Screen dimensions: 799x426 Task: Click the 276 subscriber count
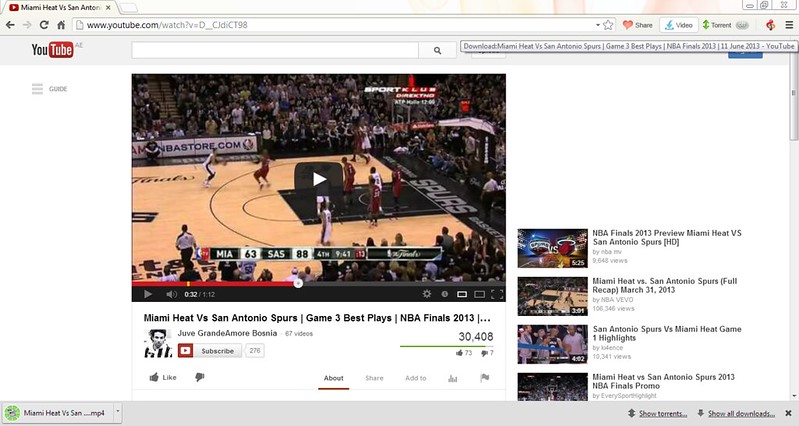[255, 351]
